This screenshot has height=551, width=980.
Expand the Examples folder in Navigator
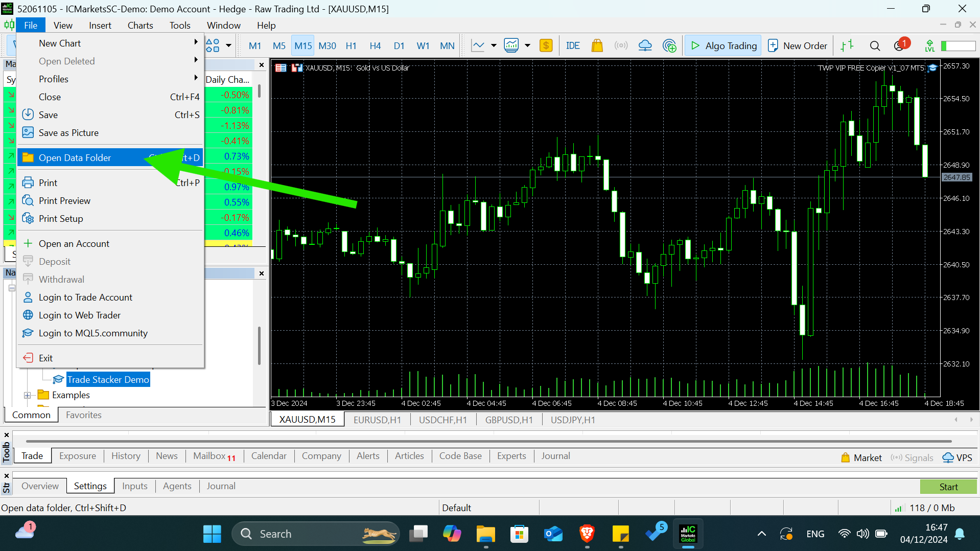pos(28,395)
